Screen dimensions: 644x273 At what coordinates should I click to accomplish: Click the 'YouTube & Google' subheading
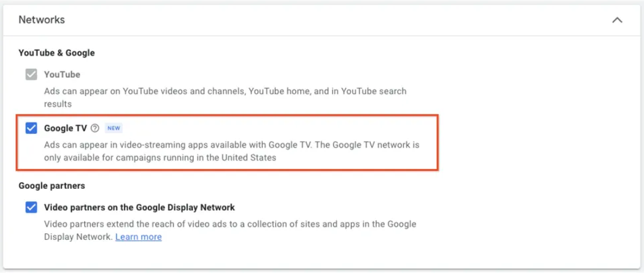57,53
